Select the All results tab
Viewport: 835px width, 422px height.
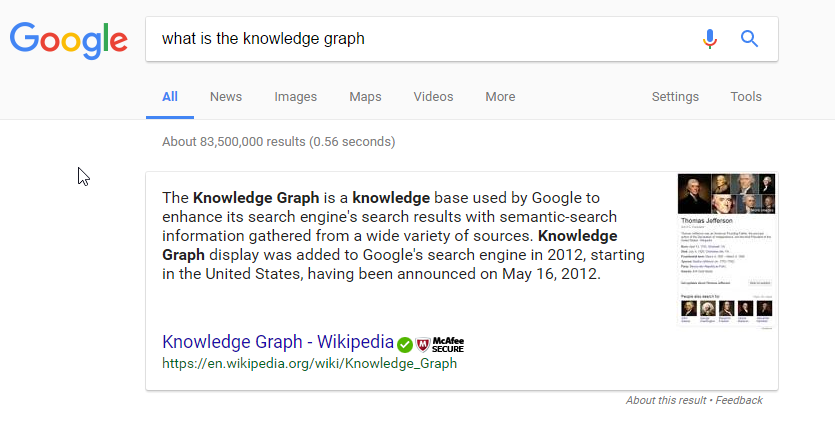pos(170,97)
